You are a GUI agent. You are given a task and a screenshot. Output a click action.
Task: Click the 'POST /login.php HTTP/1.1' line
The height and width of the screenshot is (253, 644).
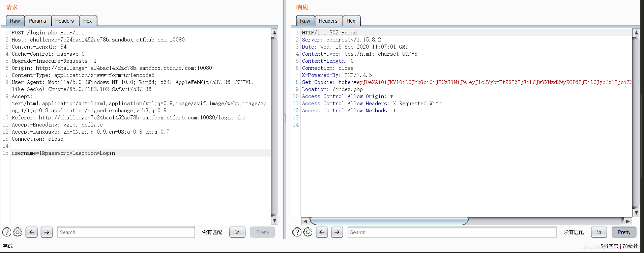click(48, 33)
